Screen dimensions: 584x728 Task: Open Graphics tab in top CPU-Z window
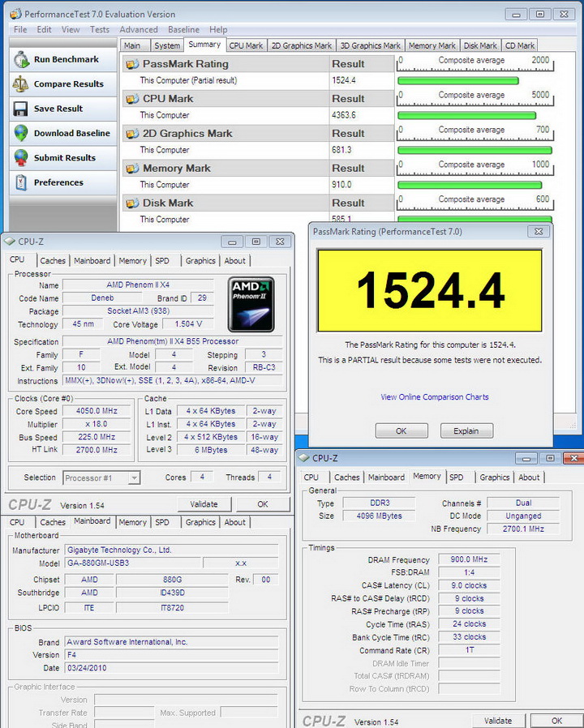pyautogui.click(x=200, y=260)
